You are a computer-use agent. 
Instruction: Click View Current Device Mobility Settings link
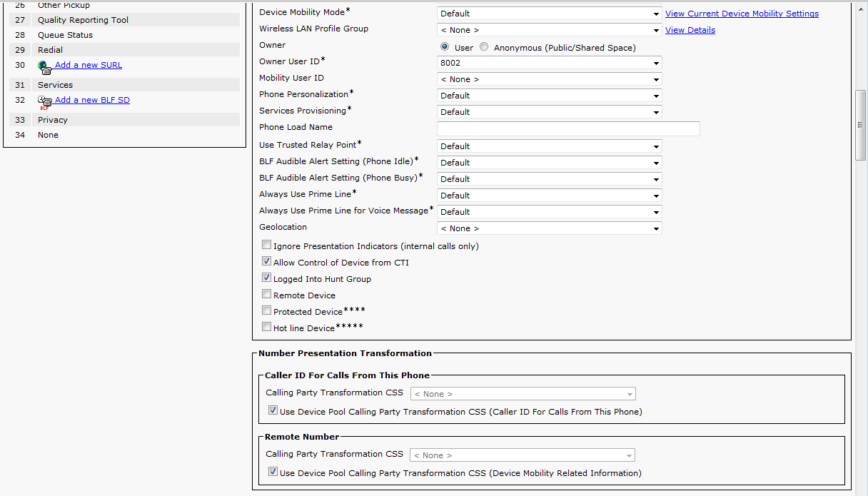click(742, 14)
